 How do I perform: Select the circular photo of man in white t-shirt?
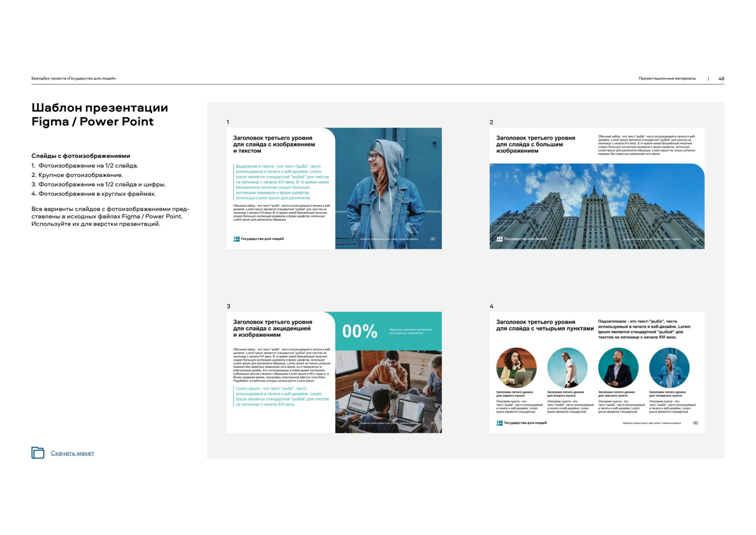pos(567,368)
